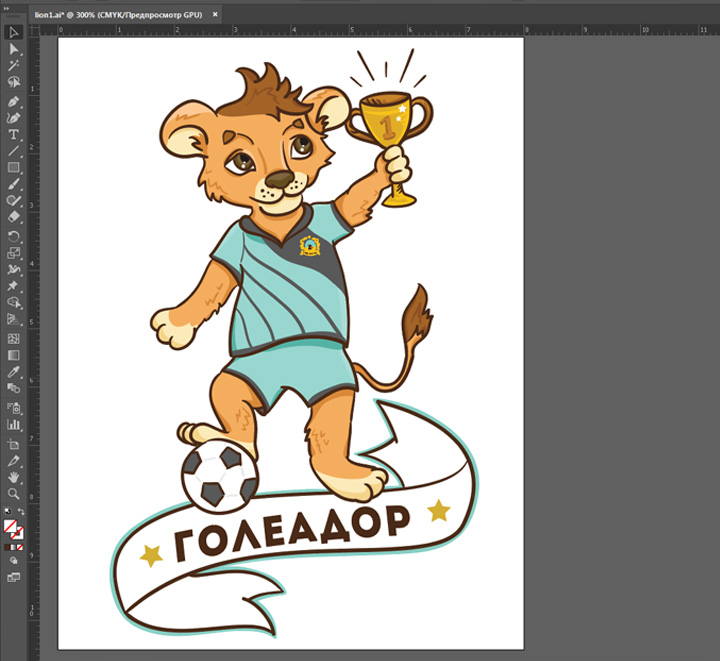Screen dimensions: 720x661
Task: Select the Pen tool
Action: 14,101
